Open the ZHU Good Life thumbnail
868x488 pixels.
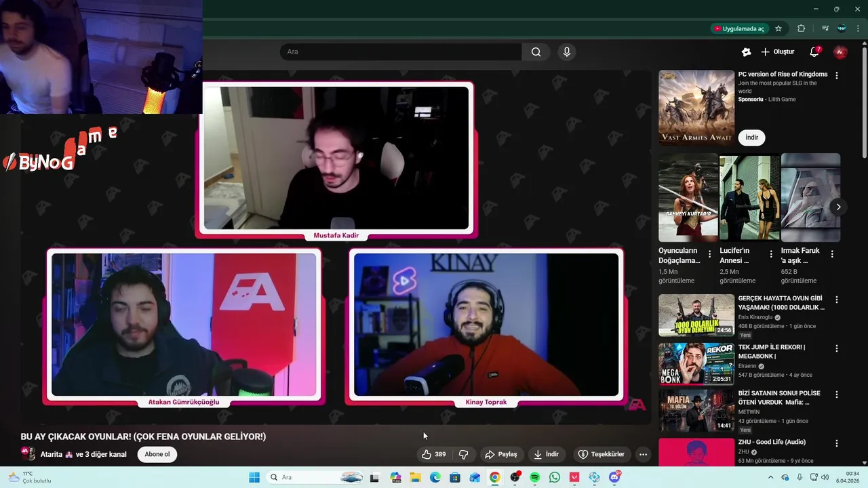[x=696, y=452]
